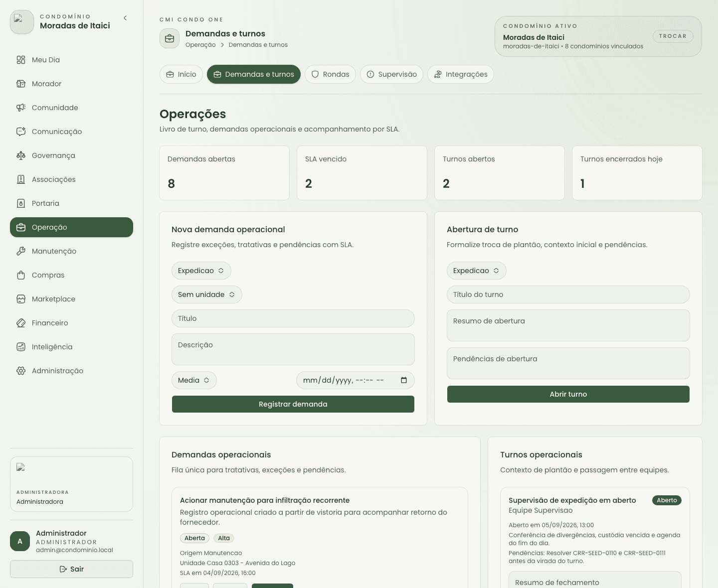Click the Abrir turno button
The height and width of the screenshot is (588, 718).
[568, 394]
